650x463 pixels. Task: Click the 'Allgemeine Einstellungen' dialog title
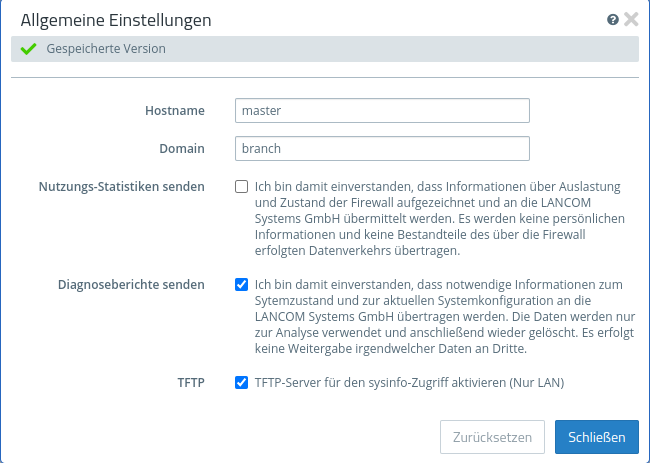(x=116, y=20)
